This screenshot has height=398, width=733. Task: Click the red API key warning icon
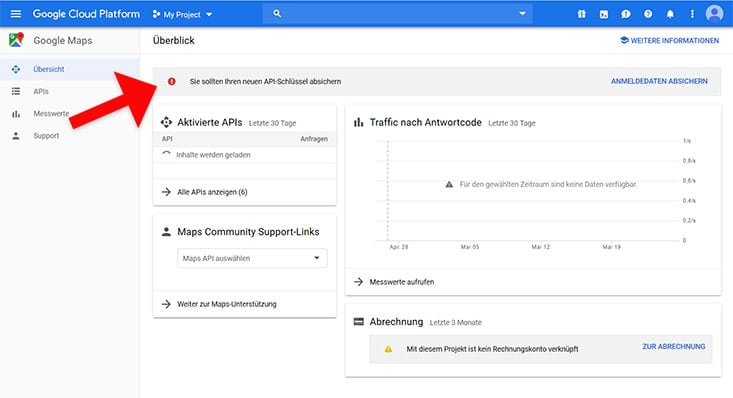(x=172, y=81)
